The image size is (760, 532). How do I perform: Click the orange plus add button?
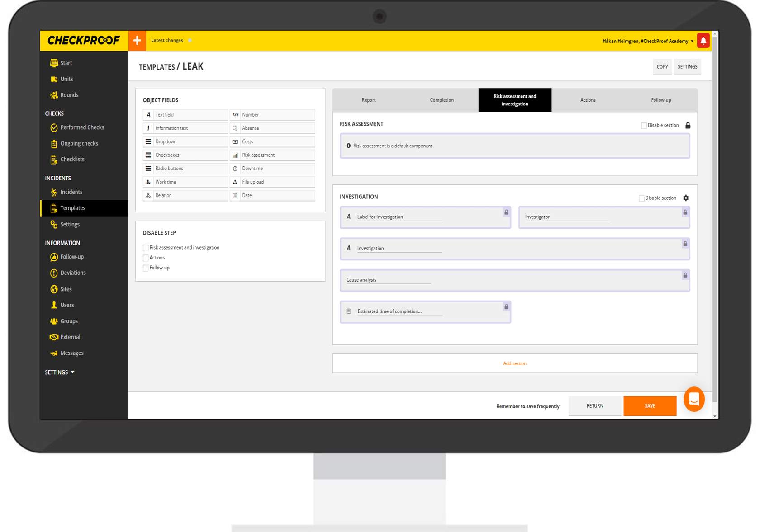(x=137, y=41)
